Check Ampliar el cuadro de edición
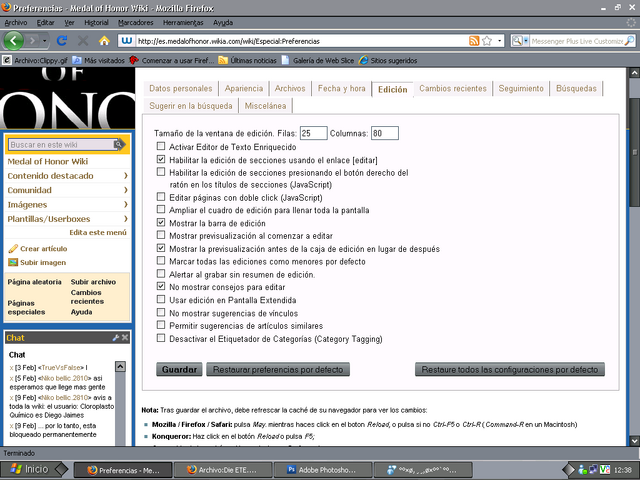Image resolution: width=640 pixels, height=480 pixels. (161, 209)
